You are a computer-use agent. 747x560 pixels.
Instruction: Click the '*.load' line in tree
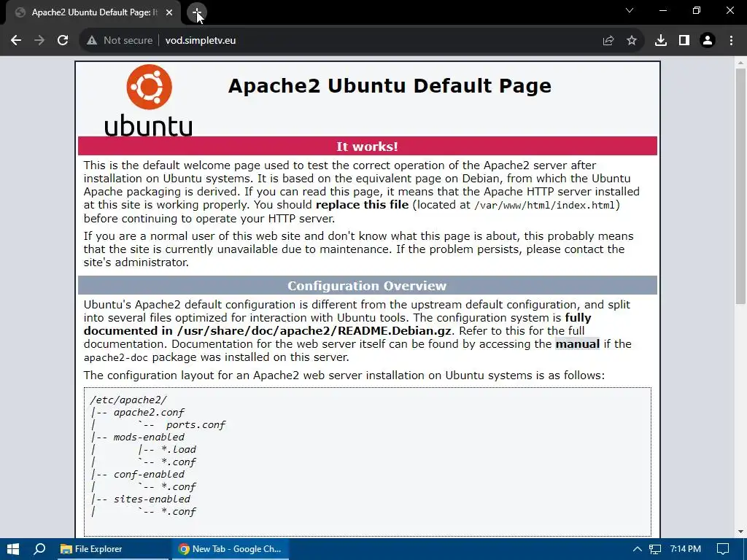click(178, 449)
